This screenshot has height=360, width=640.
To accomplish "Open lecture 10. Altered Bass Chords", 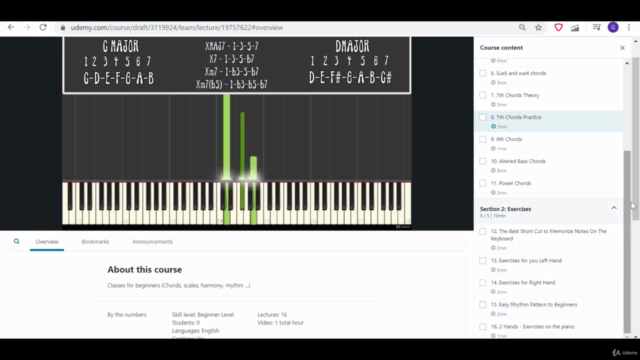I will tap(518, 161).
